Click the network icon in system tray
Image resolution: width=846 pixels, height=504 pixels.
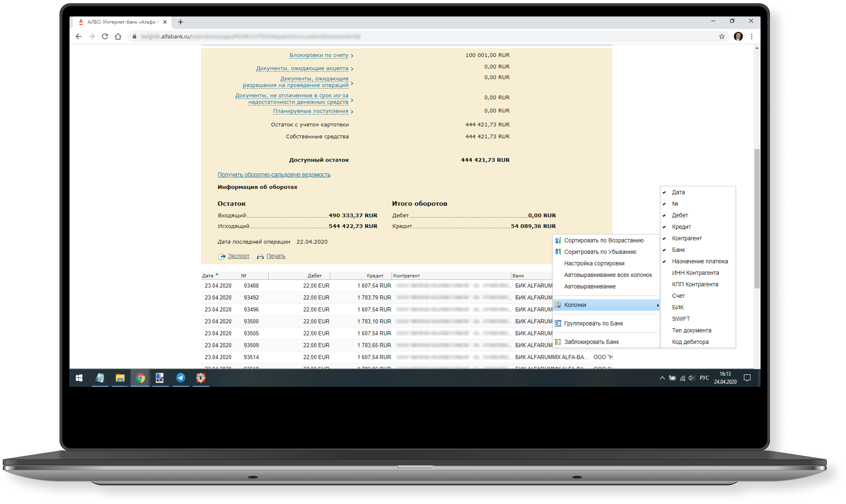(x=682, y=378)
